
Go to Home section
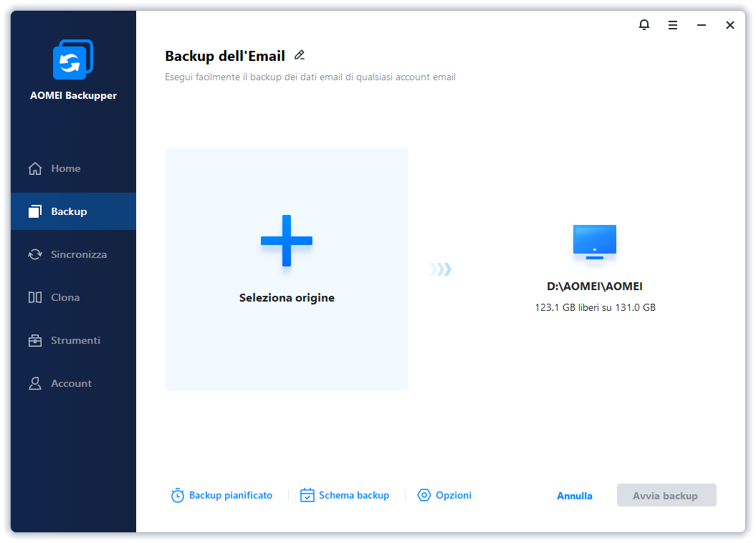click(x=73, y=168)
